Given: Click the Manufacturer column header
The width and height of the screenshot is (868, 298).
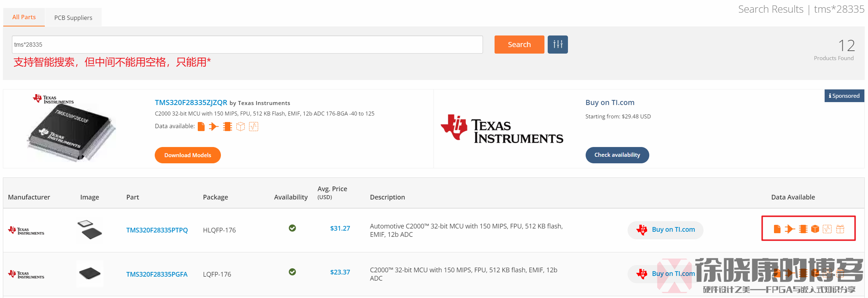Looking at the screenshot, I should click(29, 197).
